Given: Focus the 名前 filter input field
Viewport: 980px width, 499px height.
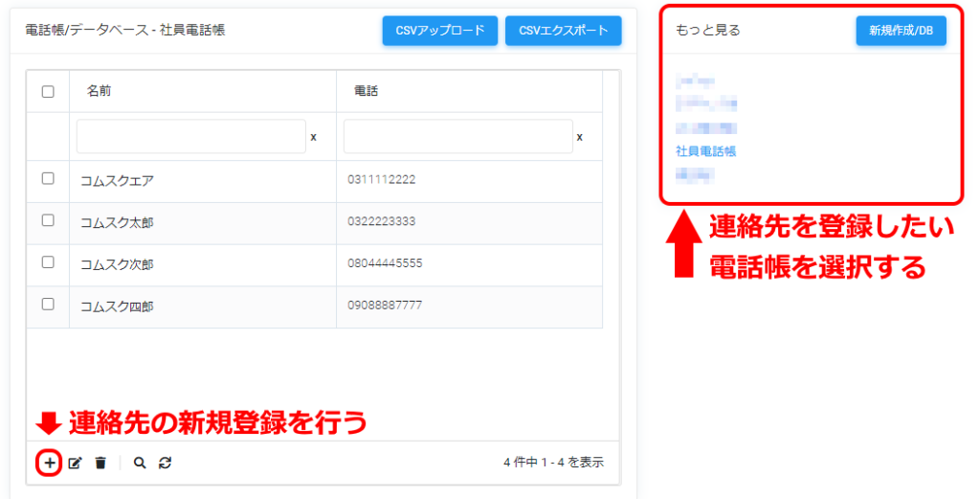Looking at the screenshot, I should pyautogui.click(x=190, y=137).
